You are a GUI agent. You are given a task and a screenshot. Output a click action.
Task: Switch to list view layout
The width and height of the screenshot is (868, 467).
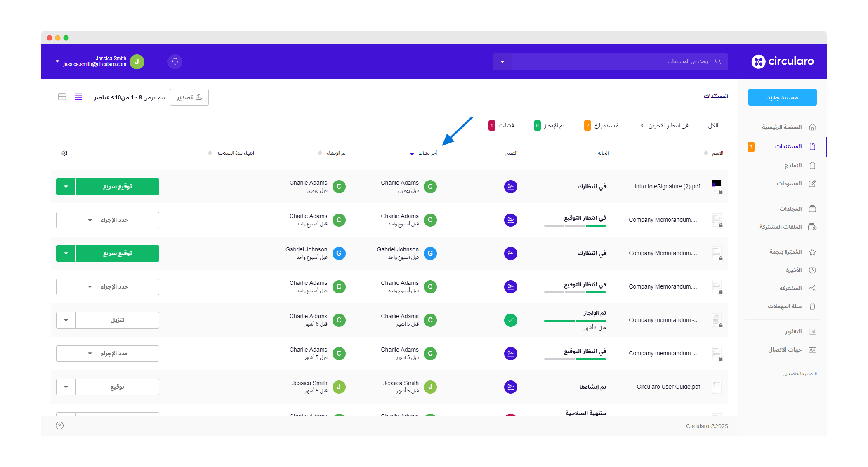78,97
